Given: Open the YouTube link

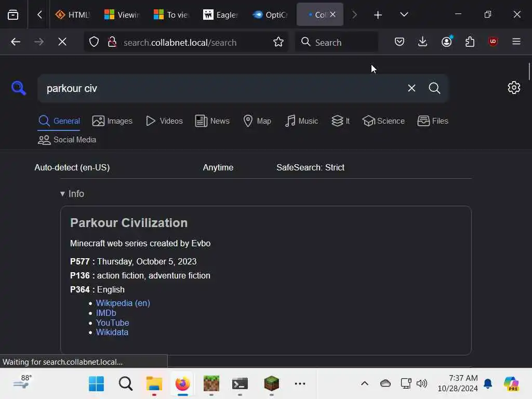Looking at the screenshot, I should [112, 323].
